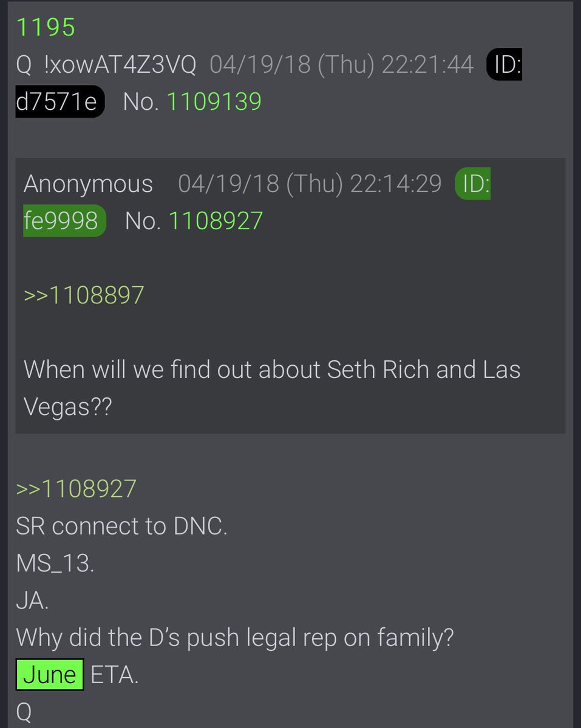581x728 pixels.
Task: Follow the >>1108897 reply reference
Action: pyautogui.click(x=84, y=295)
